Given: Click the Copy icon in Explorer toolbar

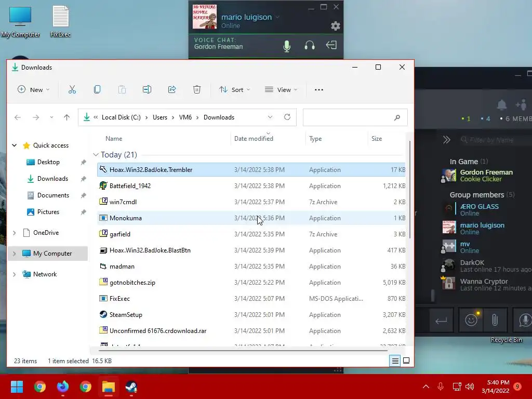Looking at the screenshot, I should [97, 89].
